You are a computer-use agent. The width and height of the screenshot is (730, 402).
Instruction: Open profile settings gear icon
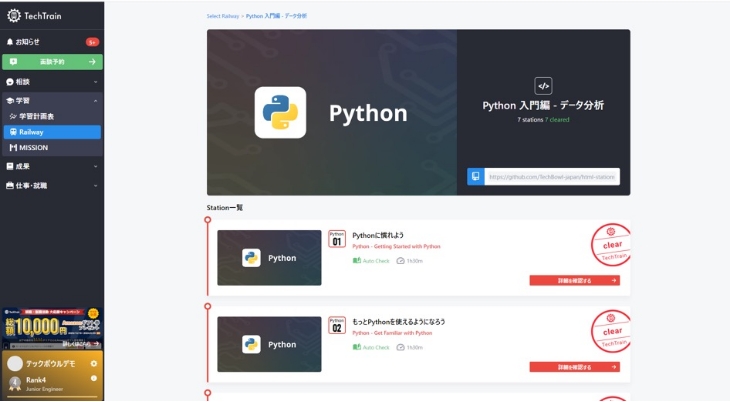(94, 363)
